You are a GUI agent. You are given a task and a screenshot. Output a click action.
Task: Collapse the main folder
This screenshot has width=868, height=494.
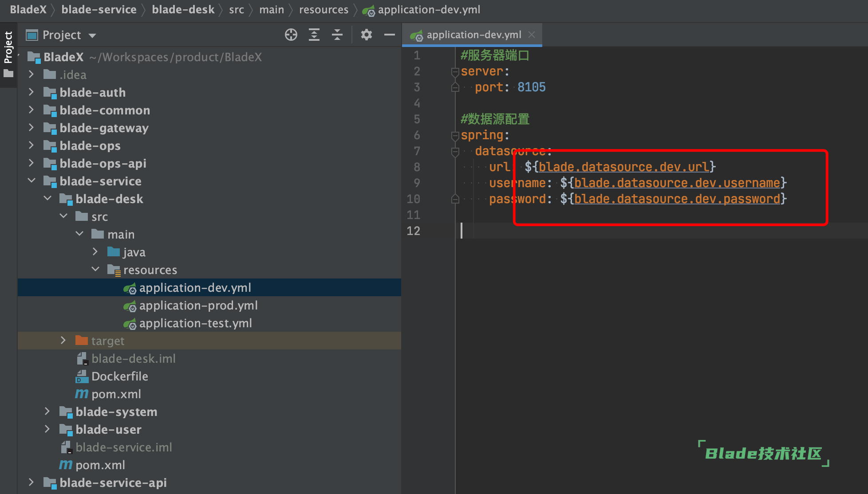click(x=79, y=234)
